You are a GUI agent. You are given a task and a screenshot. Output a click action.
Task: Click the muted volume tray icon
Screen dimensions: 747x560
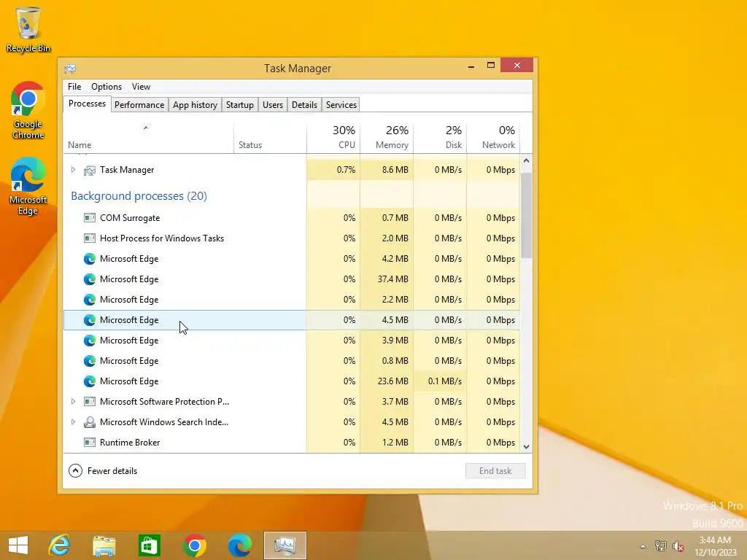point(678,546)
